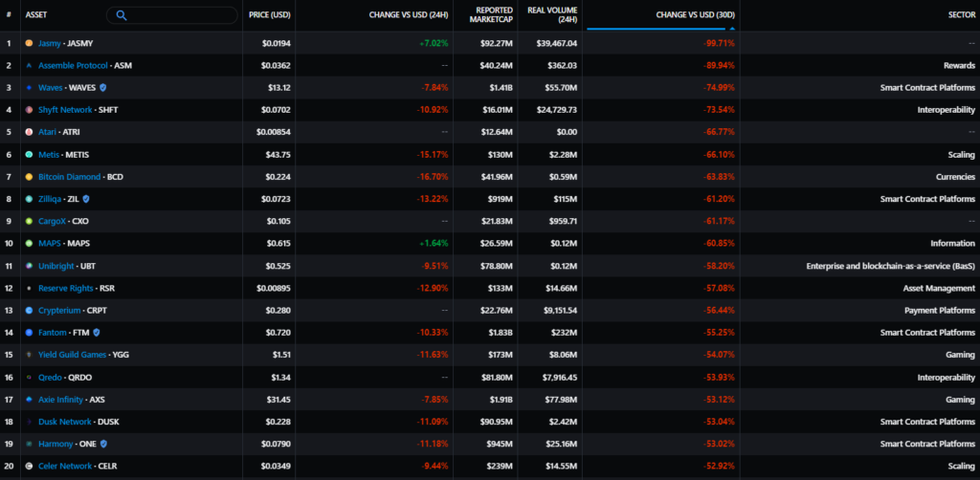Open the Assemble Protocol asset link

click(x=74, y=66)
